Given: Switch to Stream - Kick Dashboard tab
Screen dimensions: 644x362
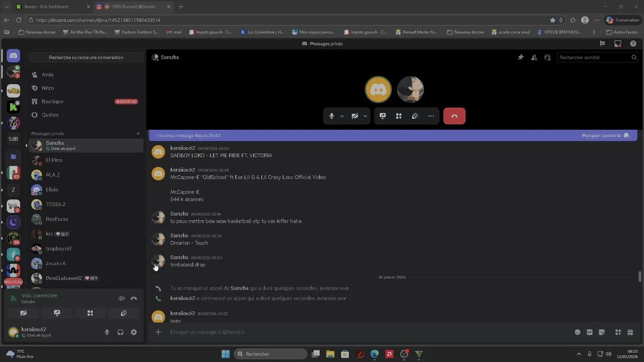Looking at the screenshot, I should [52, 7].
